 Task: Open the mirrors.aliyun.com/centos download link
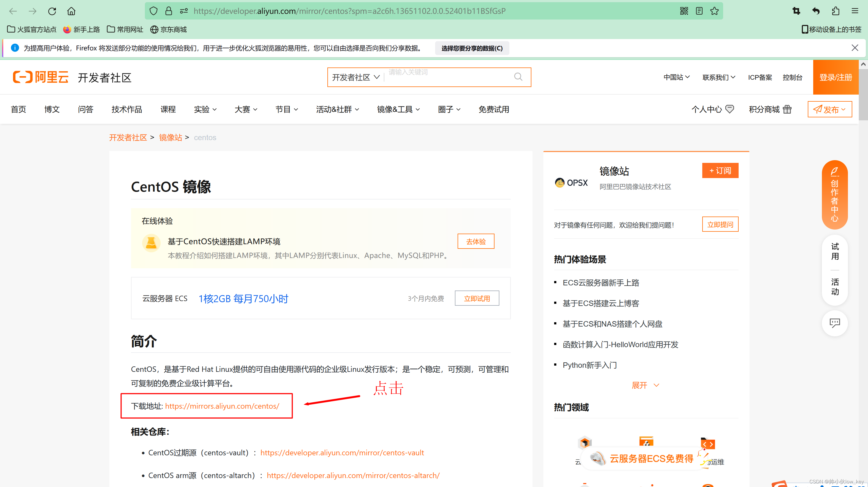222,406
